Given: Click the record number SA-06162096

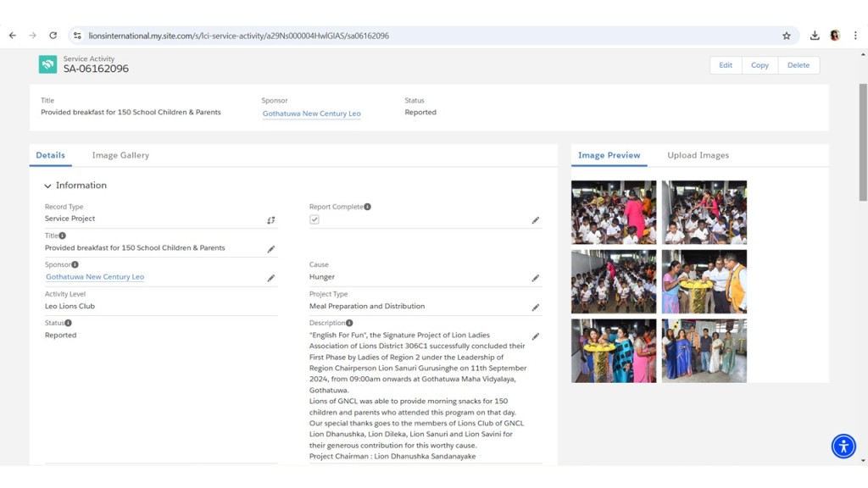Looking at the screenshot, I should point(96,69).
